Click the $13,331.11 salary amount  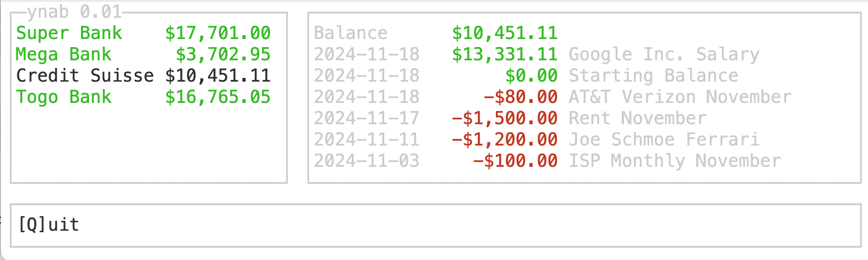pyautogui.click(x=505, y=55)
